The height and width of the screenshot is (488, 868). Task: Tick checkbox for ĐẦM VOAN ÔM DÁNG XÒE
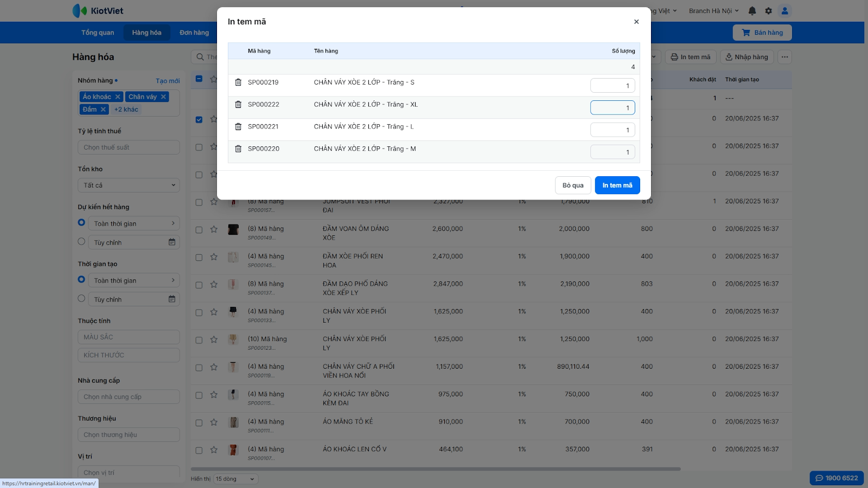point(199,230)
